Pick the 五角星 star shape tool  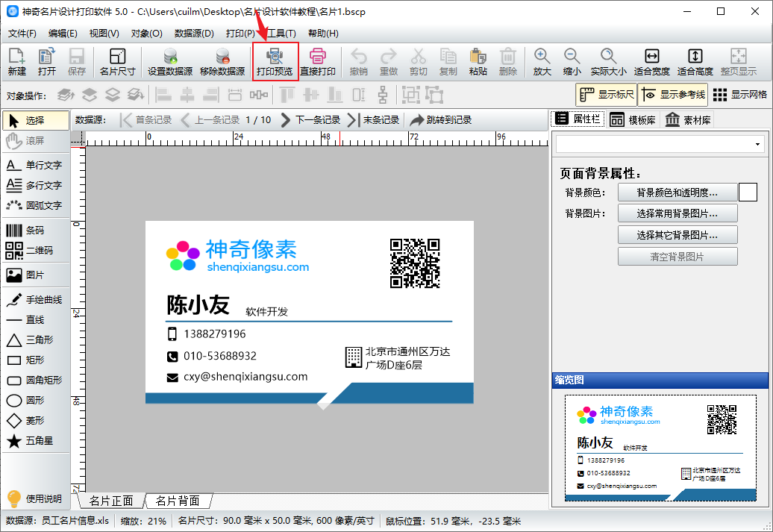(36, 441)
